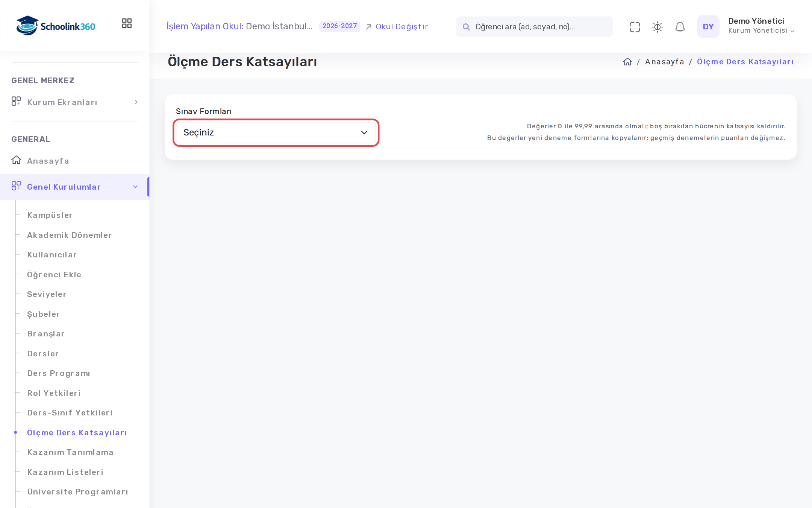This screenshot has width=812, height=508.
Task: Open Kazanım Listeleri
Action: (x=65, y=472)
